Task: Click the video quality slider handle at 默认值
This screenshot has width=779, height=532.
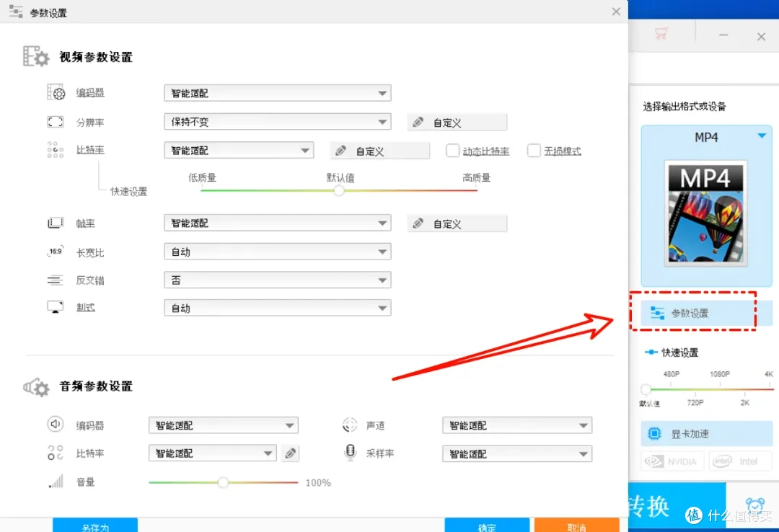Action: click(339, 190)
